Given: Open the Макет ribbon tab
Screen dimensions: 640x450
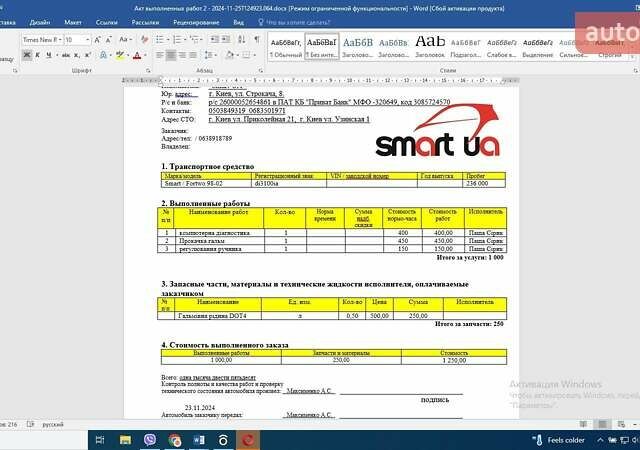Looking at the screenshot, I should pos(73,22).
